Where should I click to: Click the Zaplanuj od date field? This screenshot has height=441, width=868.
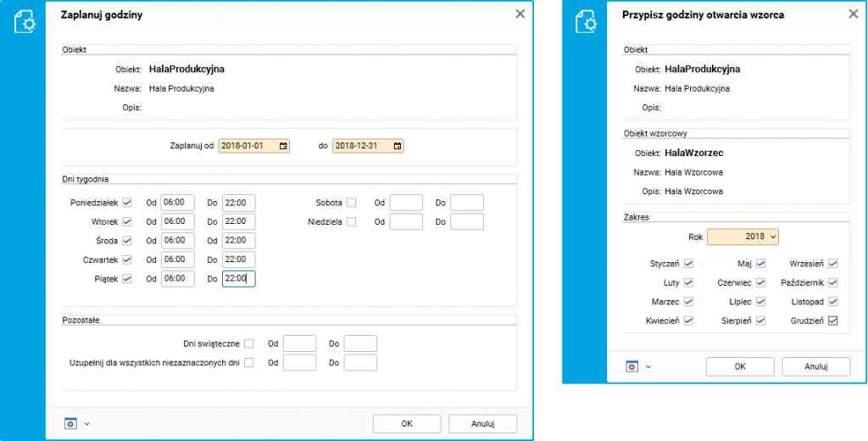[254, 146]
